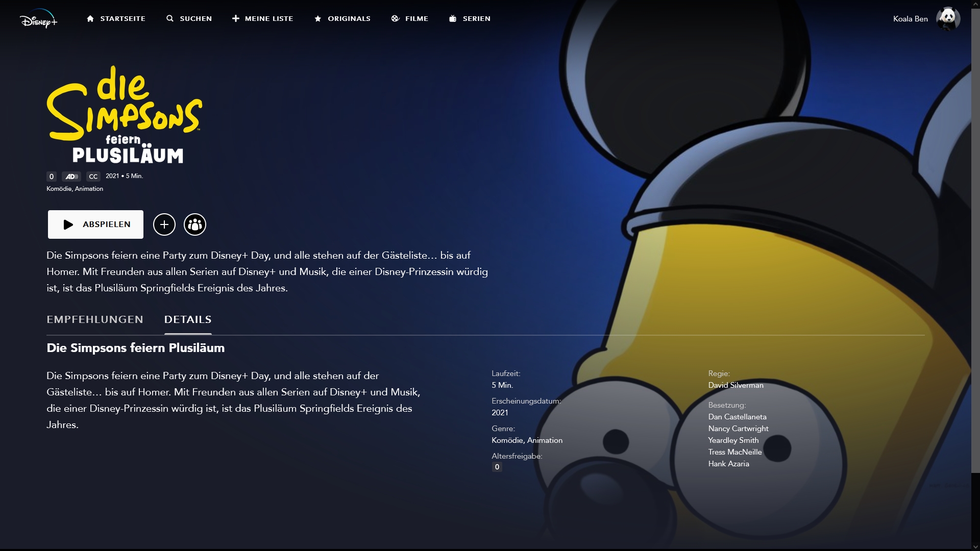Click the Disney+ logo
The image size is (980, 551).
pos(38,19)
